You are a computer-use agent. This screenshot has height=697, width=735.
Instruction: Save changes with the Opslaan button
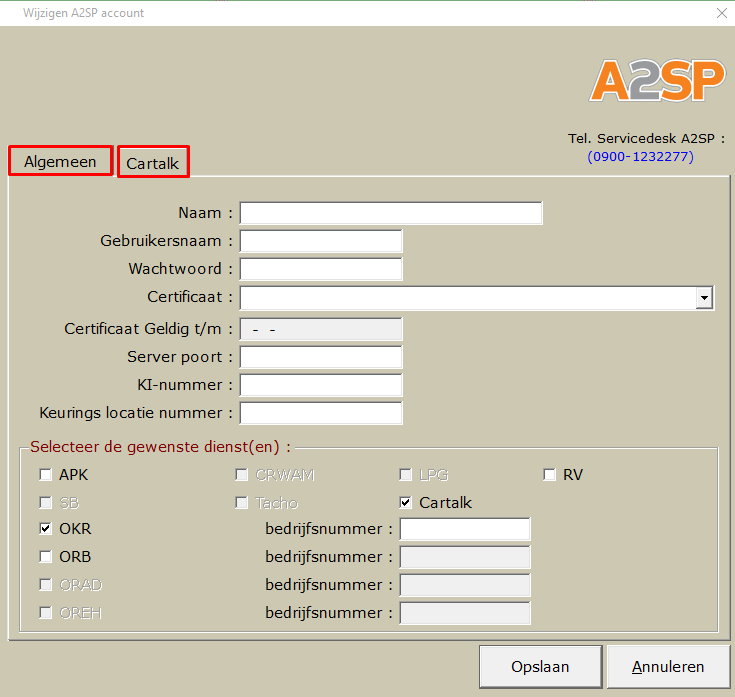pos(540,667)
